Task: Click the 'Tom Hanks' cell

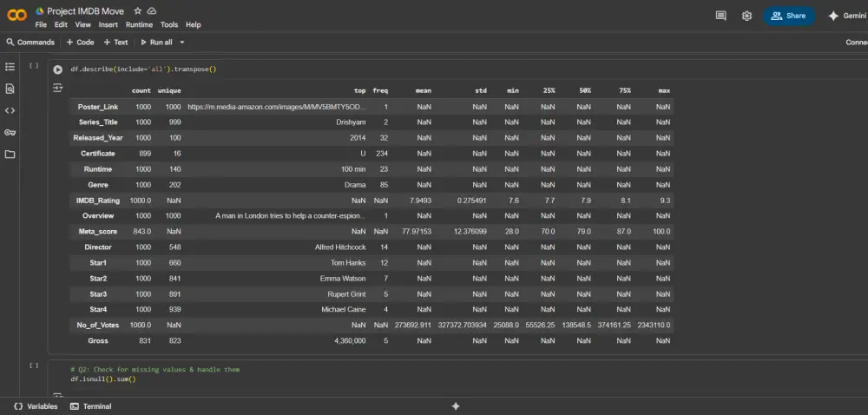Action: (348, 263)
